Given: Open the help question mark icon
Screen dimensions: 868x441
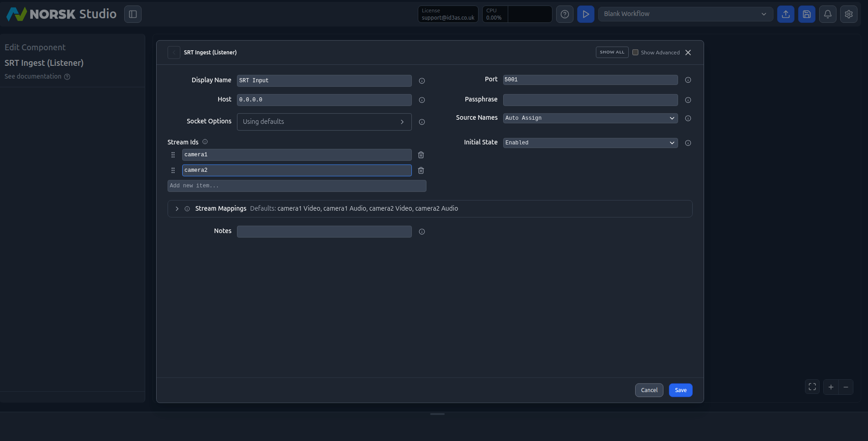Looking at the screenshot, I should point(565,14).
